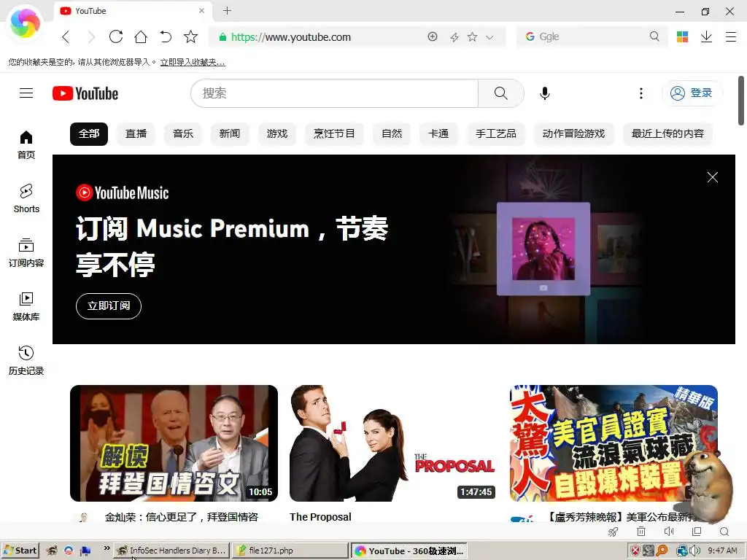Open 媒体库 in the sidebar
747x560 pixels.
coord(26,307)
